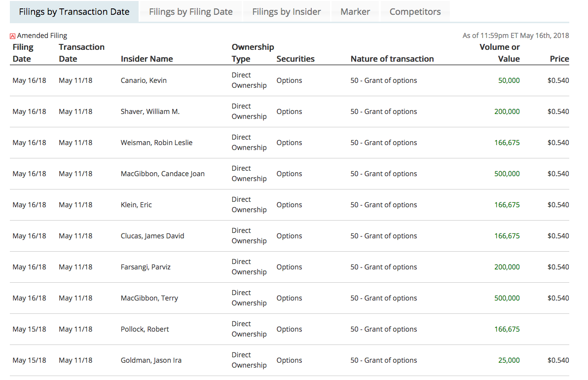Open the Filings by Insider tab
This screenshot has width=588, height=380.
coord(286,12)
